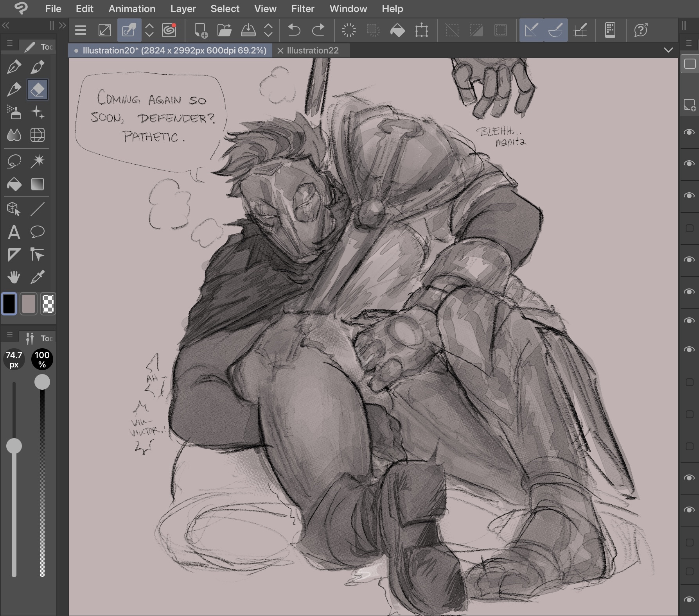Activate the Hand move tool
Screen dimensions: 699x616
14,278
